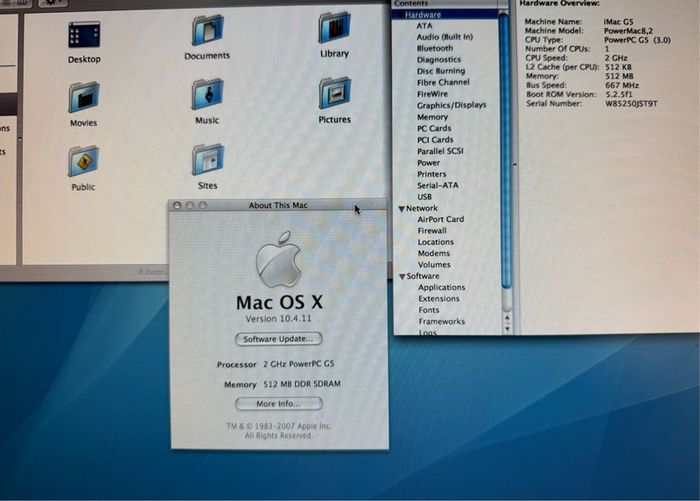
Task: Select Graphics/Displays in the list
Action: [451, 105]
